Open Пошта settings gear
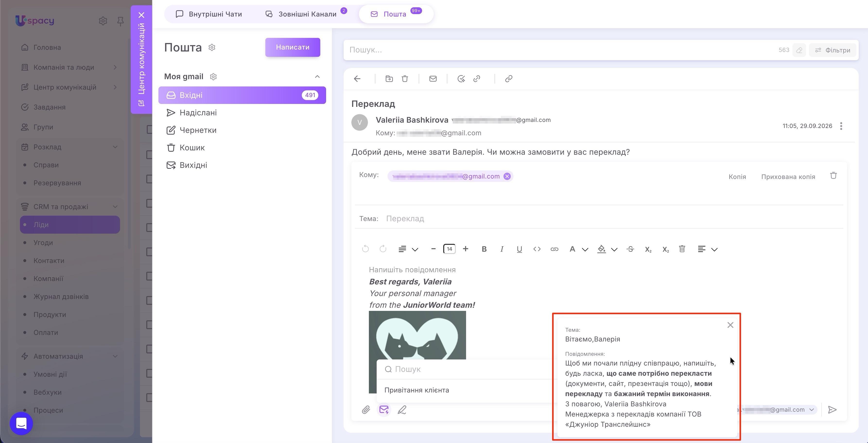The height and width of the screenshot is (443, 868). click(212, 48)
